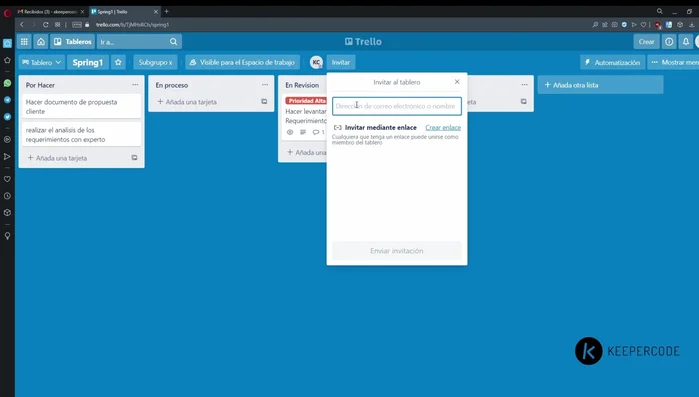
Task: Open WhatsApp in Opera sidebar
Action: [x=7, y=83]
